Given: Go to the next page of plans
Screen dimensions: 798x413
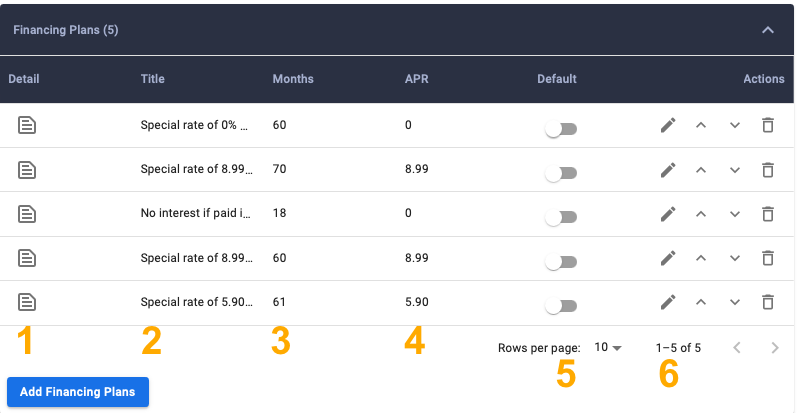Looking at the screenshot, I should [x=775, y=348].
